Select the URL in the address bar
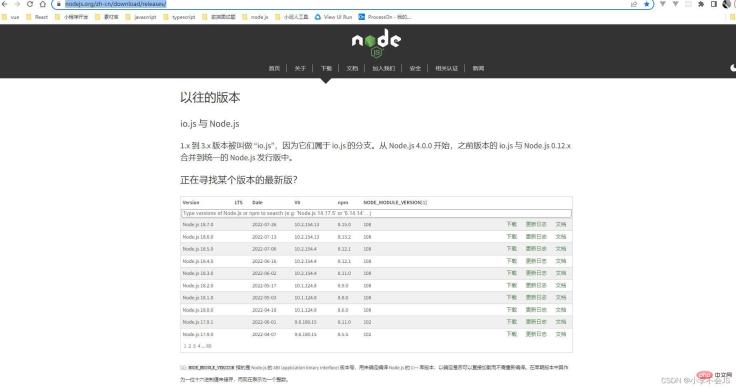The width and height of the screenshot is (736, 388). (x=115, y=4)
